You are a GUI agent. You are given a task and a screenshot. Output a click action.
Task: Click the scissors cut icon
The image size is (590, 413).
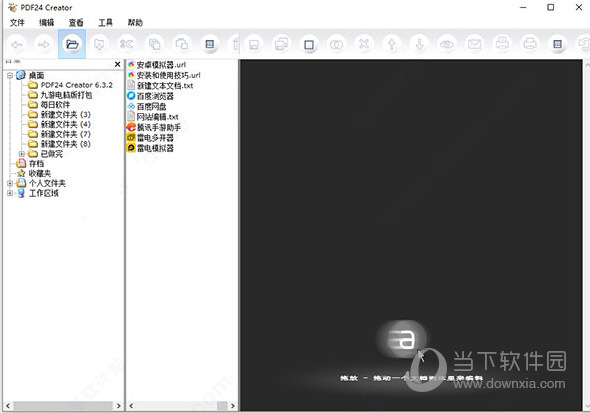point(126,44)
